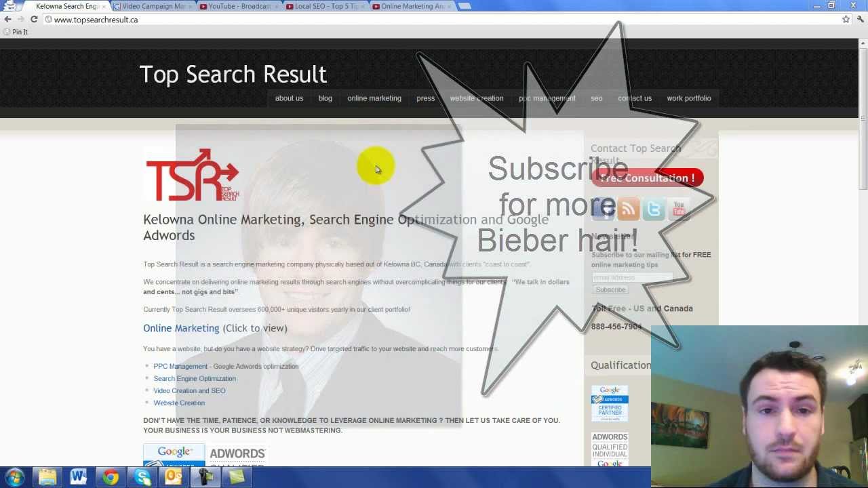Viewport: 868px width, 488px height.
Task: Open the Chrome wrench settings menu
Action: tap(861, 20)
